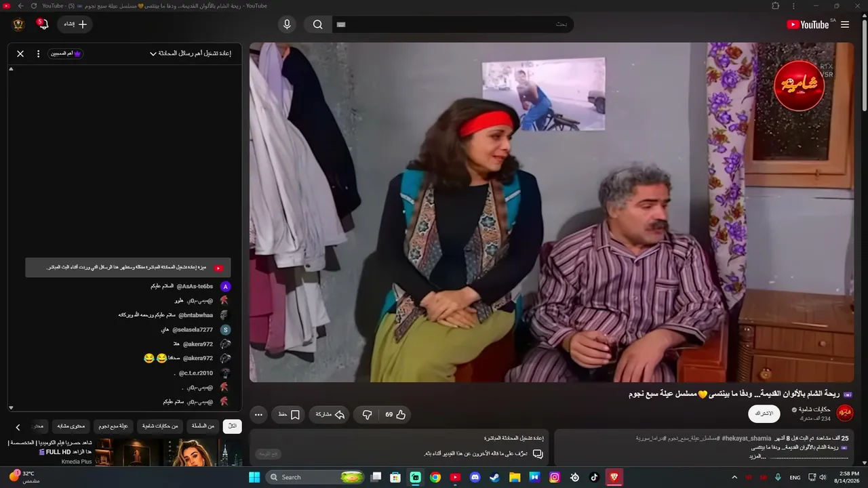Open the weather widget showing 32°C

(24, 476)
